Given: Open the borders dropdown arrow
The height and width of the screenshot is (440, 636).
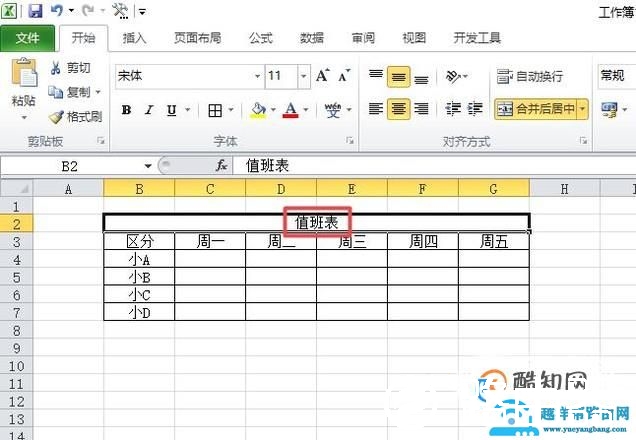Looking at the screenshot, I should pos(231,109).
